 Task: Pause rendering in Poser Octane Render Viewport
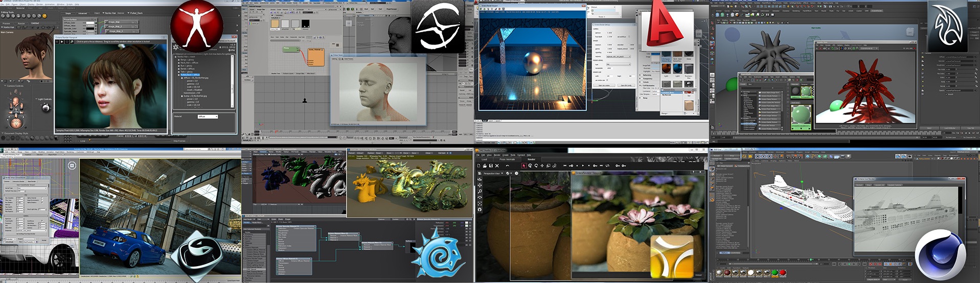click(57, 42)
